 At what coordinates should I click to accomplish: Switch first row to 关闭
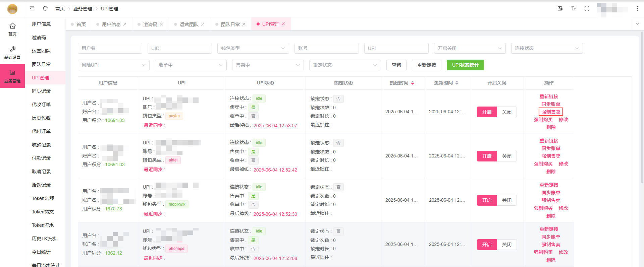pos(506,112)
